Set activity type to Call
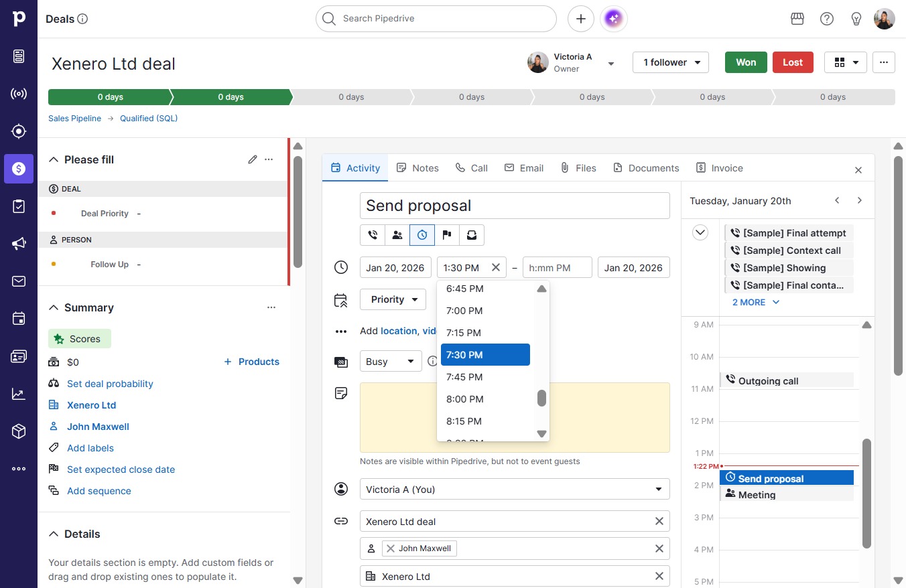Viewport: 906px width, 588px height. coord(373,235)
